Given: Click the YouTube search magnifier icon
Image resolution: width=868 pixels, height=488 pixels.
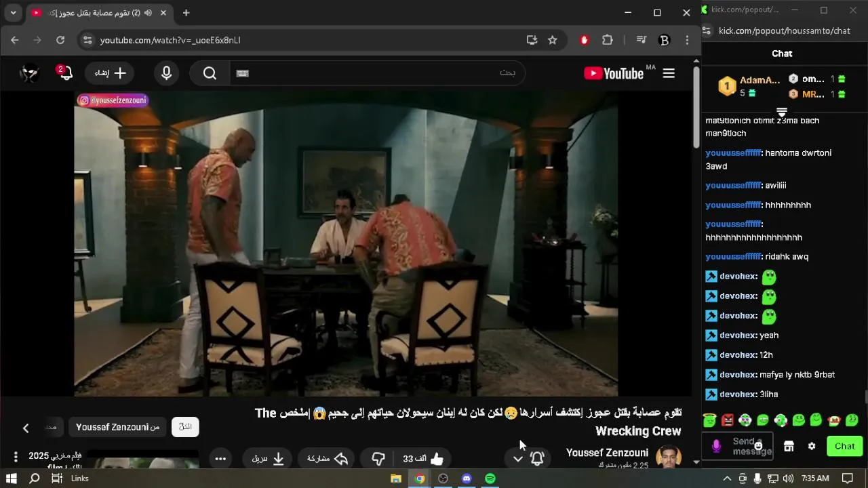Looking at the screenshot, I should coord(210,73).
